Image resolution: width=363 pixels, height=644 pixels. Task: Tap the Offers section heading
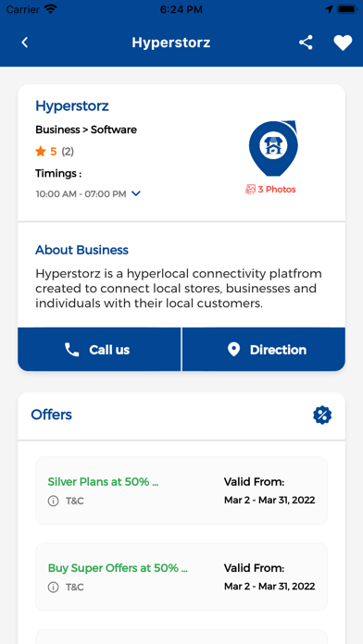tap(51, 415)
